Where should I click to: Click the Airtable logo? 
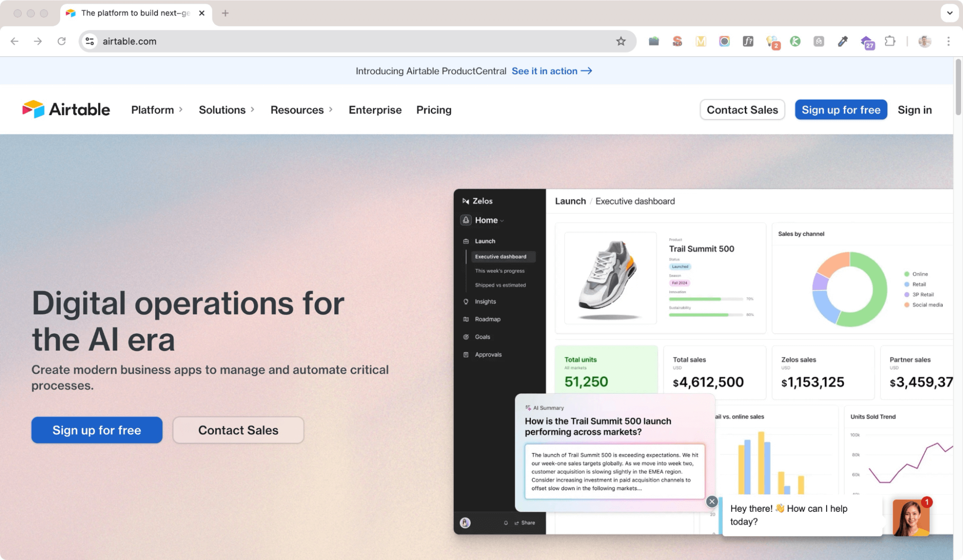coord(66,109)
